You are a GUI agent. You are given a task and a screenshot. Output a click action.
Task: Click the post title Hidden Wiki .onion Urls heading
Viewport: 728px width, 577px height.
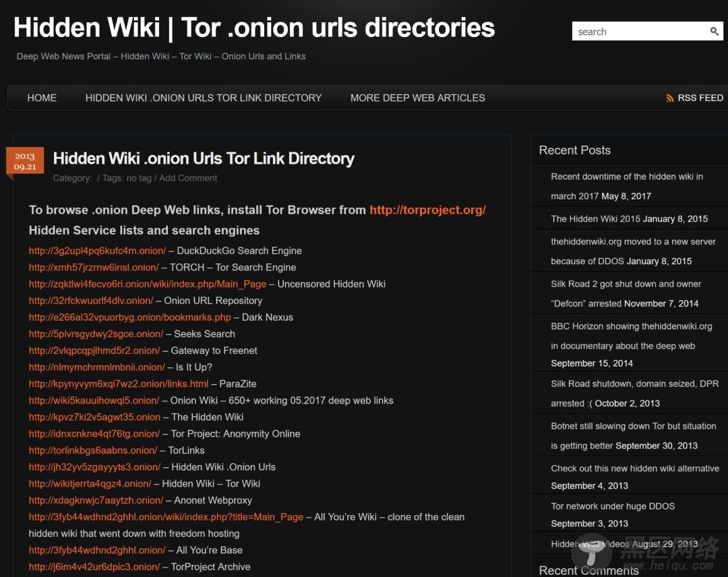pos(204,159)
